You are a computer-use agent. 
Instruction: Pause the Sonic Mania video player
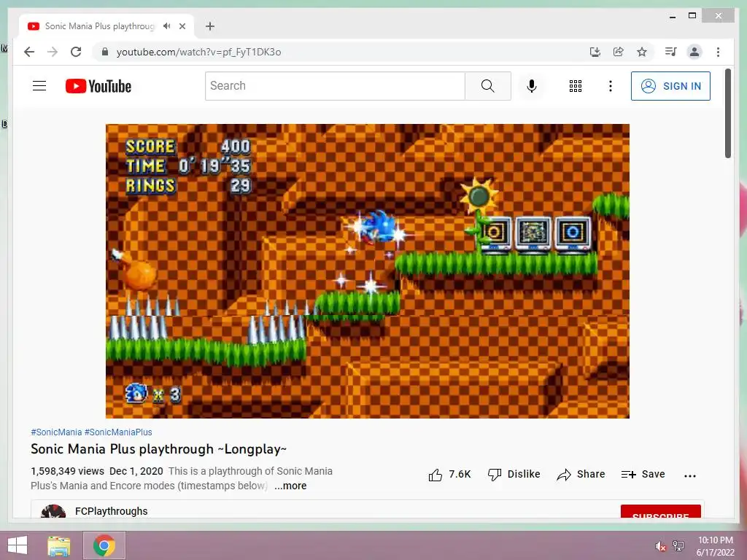click(x=368, y=271)
